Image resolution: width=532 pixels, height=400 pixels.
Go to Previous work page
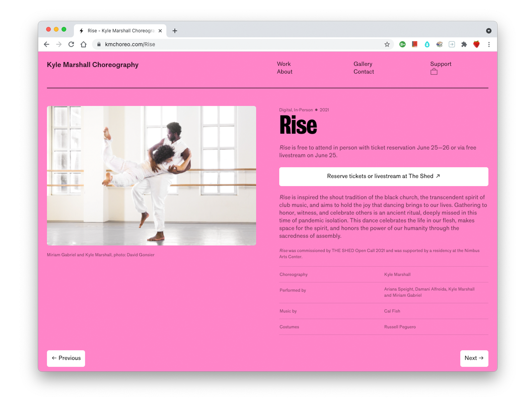pyautogui.click(x=66, y=358)
